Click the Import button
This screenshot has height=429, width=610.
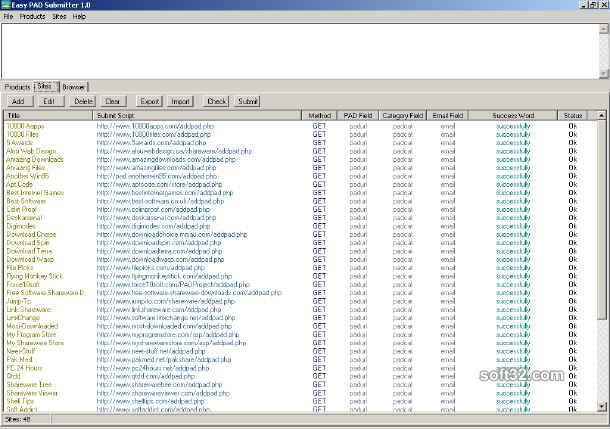point(180,102)
